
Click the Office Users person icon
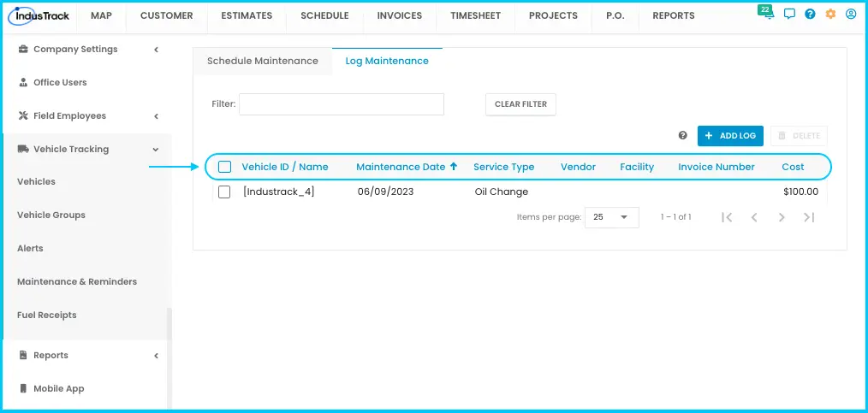(x=23, y=82)
